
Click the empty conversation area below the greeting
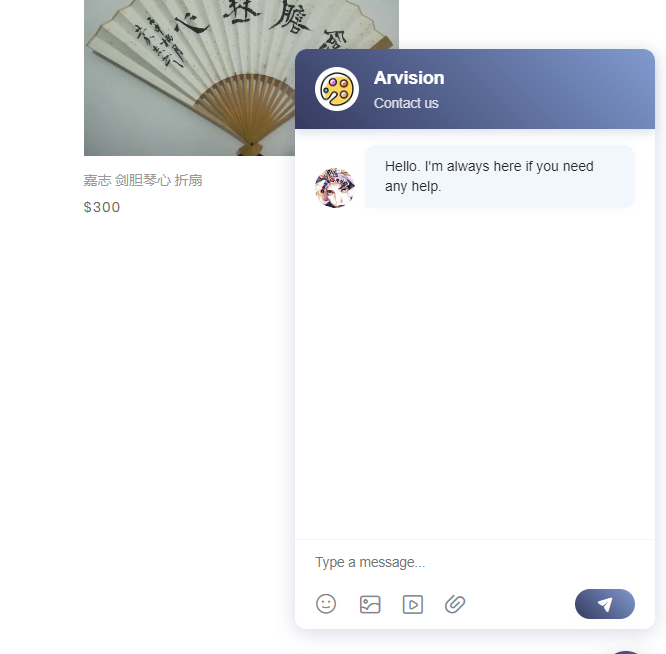pos(475,374)
